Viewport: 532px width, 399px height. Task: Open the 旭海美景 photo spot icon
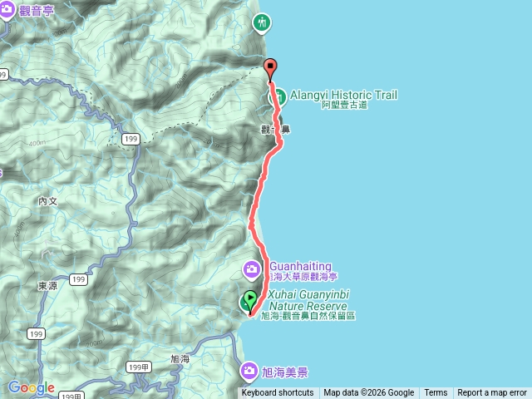click(x=249, y=372)
